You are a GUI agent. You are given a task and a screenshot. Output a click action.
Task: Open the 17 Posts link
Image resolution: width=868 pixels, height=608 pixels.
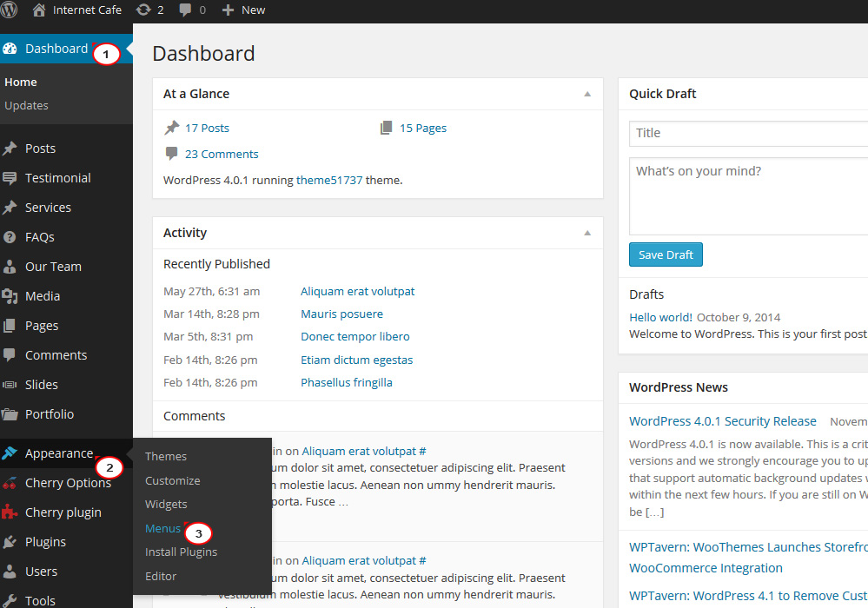coord(207,128)
